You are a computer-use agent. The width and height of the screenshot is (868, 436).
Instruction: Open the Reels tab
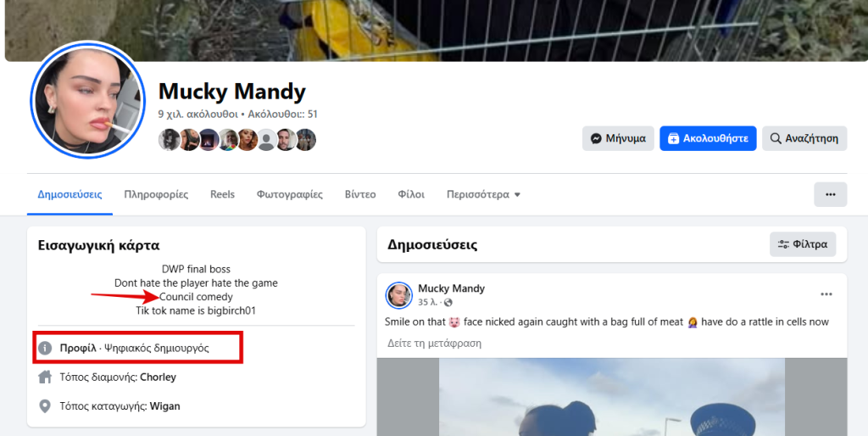222,194
